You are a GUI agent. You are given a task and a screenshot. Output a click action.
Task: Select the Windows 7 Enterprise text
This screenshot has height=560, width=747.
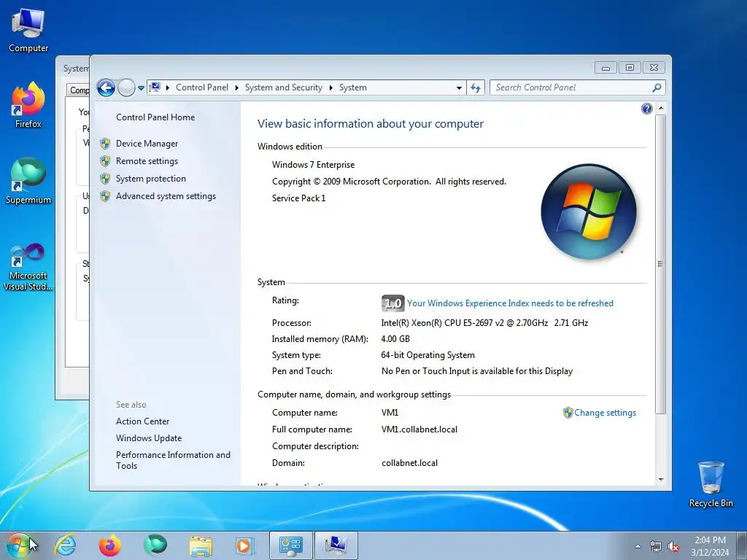pyautogui.click(x=314, y=165)
